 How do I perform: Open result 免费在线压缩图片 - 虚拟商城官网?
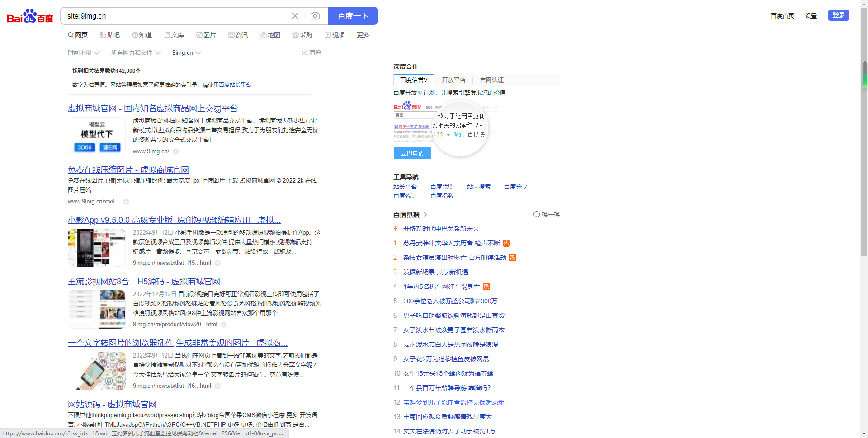point(128,170)
